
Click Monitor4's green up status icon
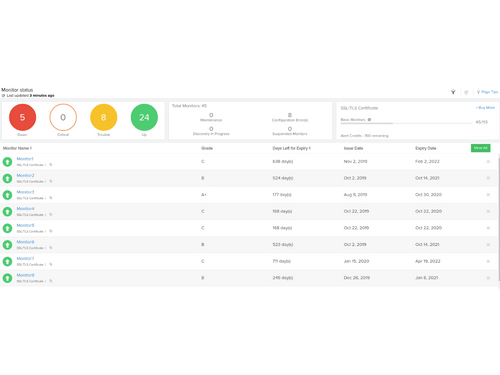(7, 212)
